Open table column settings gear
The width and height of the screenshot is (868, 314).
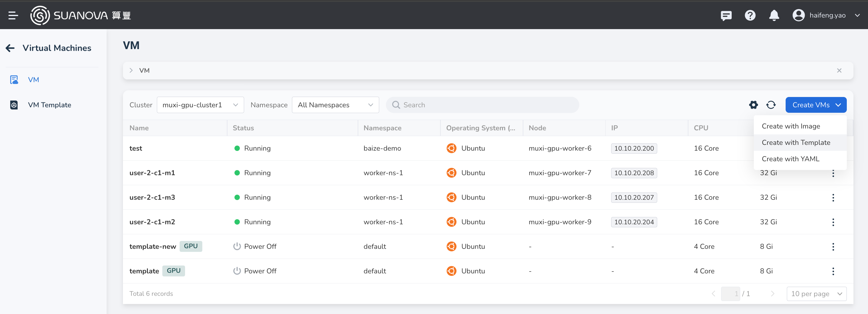point(754,105)
